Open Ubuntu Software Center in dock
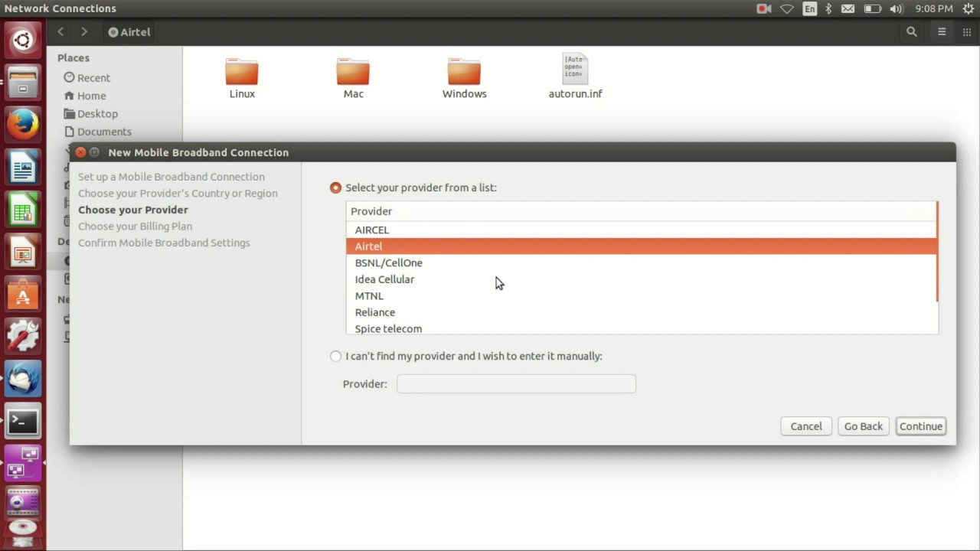 [x=23, y=294]
